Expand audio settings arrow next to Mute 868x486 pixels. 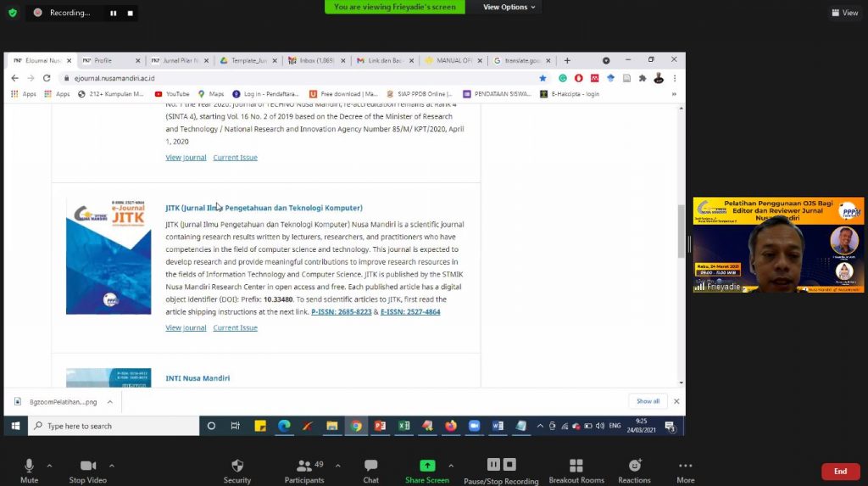click(49, 465)
